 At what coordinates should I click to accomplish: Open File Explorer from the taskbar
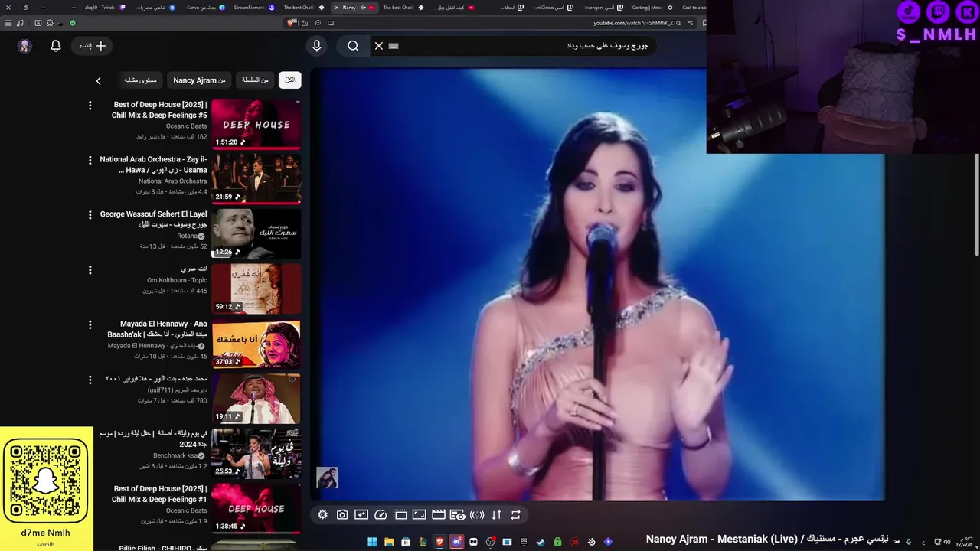point(389,542)
